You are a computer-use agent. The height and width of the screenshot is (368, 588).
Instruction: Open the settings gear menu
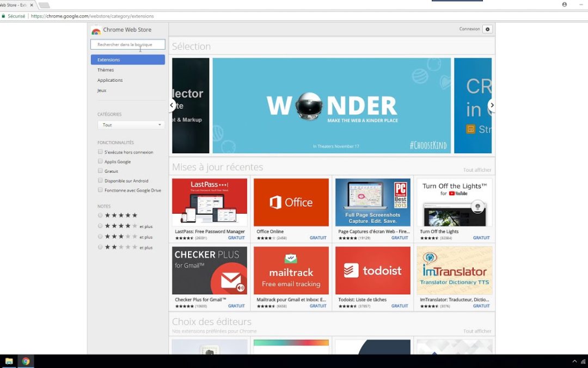pos(487,29)
